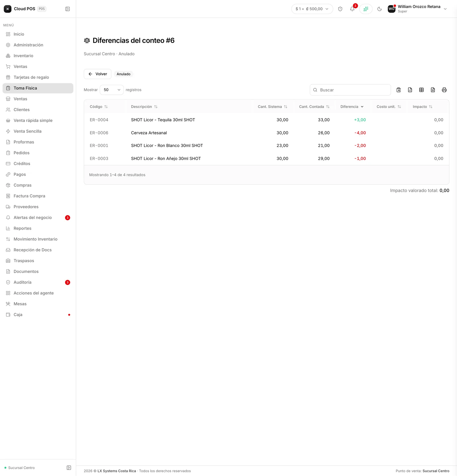Sort table by Descripción column
Image resolution: width=457 pixels, height=476 pixels.
coord(144,107)
